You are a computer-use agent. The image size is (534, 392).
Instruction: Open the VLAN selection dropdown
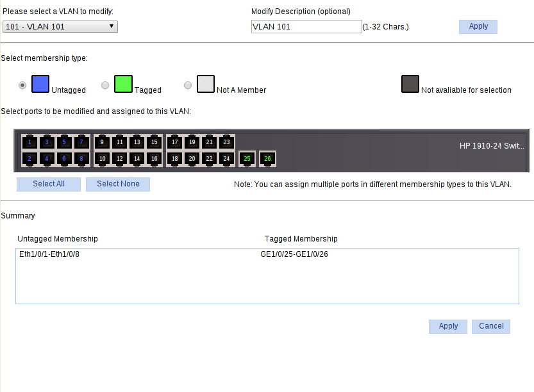pyautogui.click(x=60, y=26)
